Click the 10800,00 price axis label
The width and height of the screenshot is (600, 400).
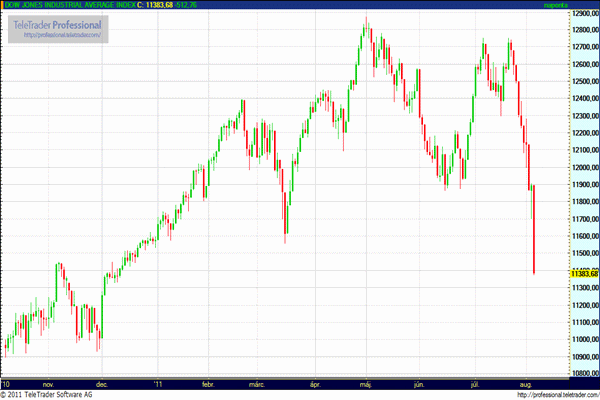(584, 374)
